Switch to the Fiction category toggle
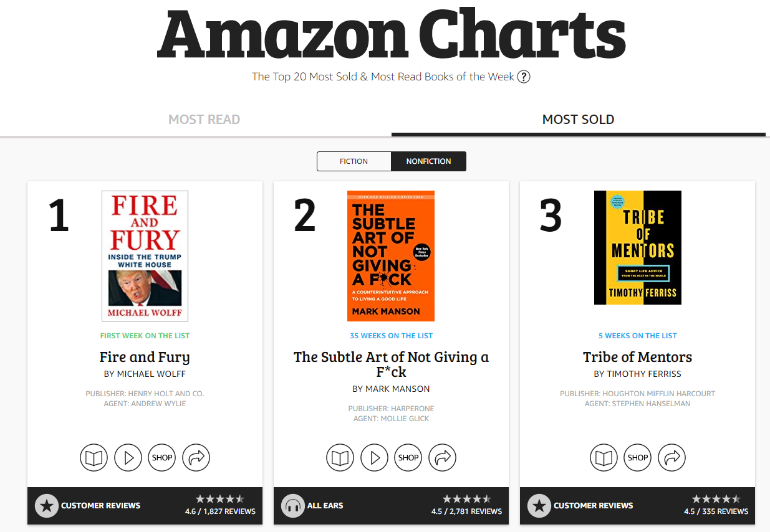Screen dimensions: 770x532 point(354,161)
